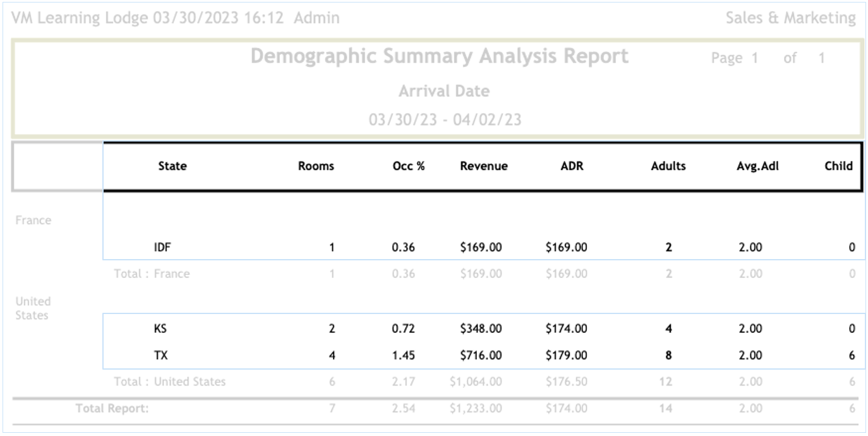Select the ADR column header
868x436 pixels.
tap(572, 166)
